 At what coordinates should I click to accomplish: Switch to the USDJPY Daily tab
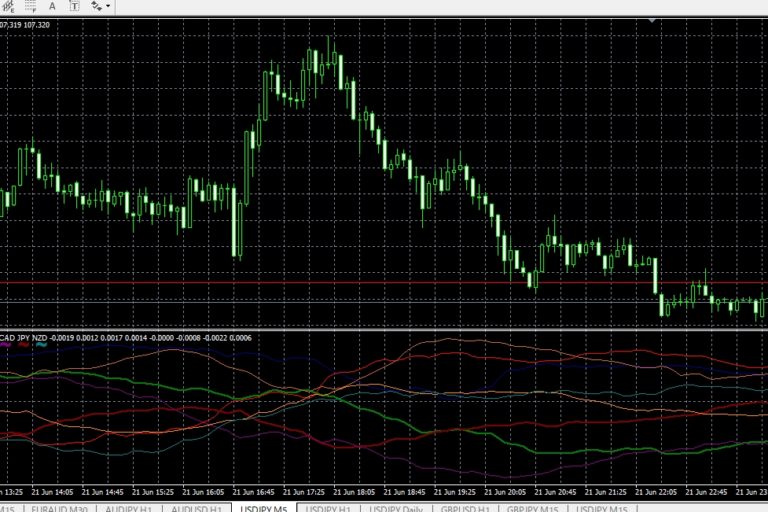pos(395,507)
